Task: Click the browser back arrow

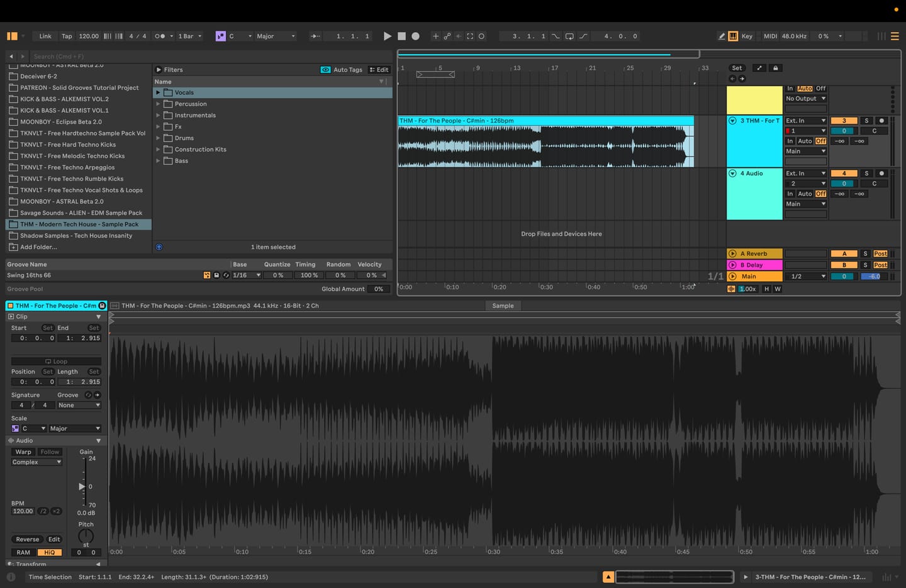Action: [x=11, y=56]
